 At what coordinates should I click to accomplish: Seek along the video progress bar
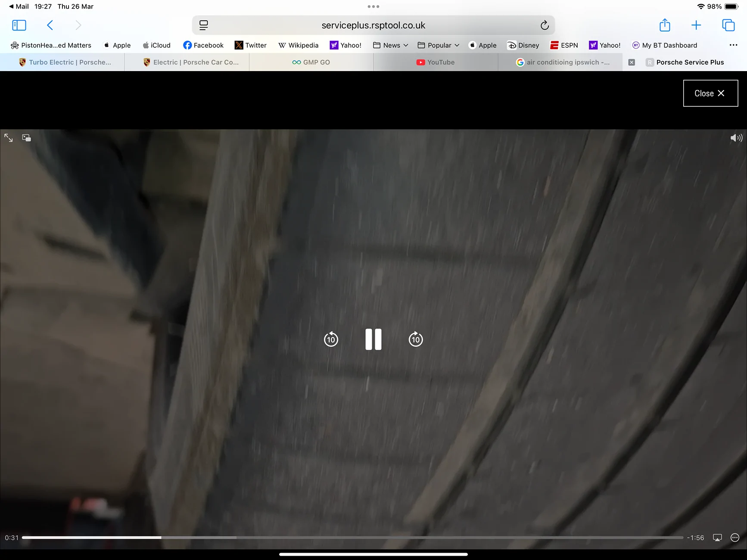click(352, 538)
